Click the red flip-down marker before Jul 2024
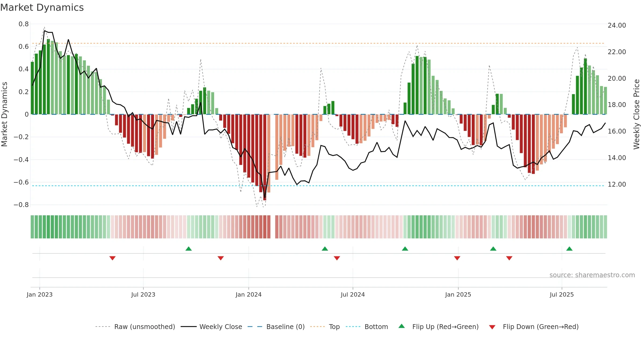Image resolution: width=644 pixels, height=362 pixels. pos(337,258)
